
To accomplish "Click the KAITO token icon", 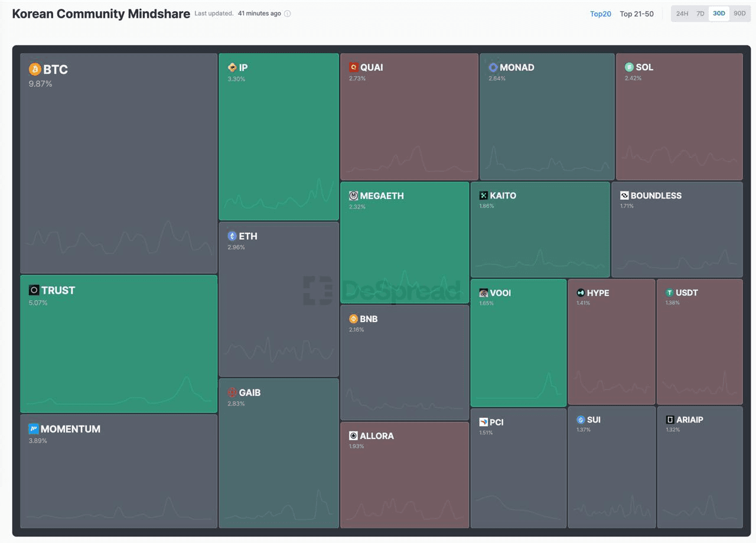I will (x=483, y=196).
